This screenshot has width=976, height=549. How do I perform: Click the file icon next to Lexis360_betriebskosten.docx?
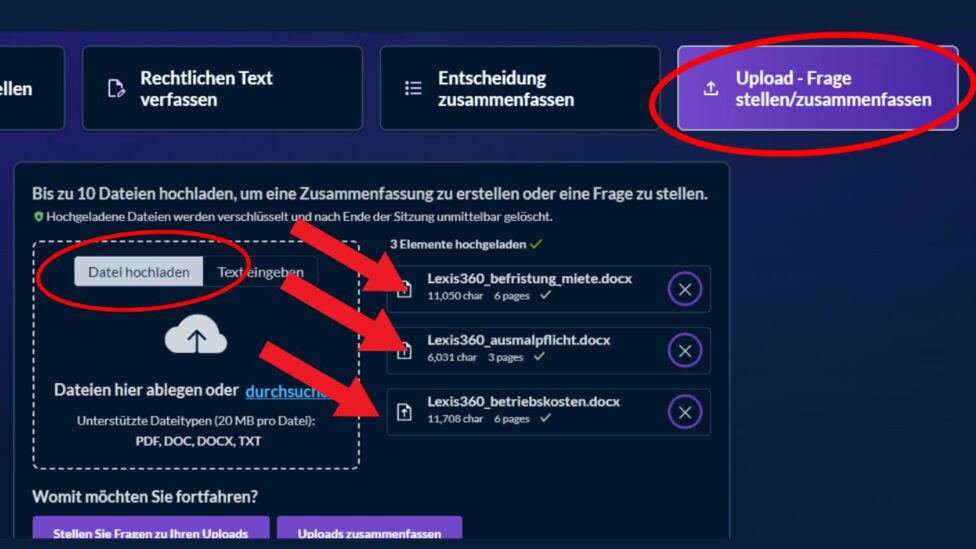click(404, 412)
